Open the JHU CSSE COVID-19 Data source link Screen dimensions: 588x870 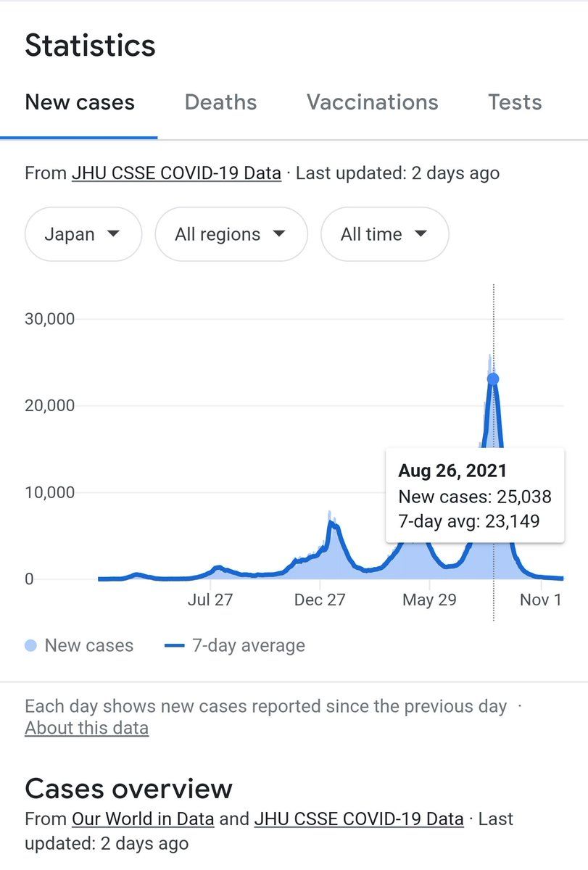tap(176, 173)
